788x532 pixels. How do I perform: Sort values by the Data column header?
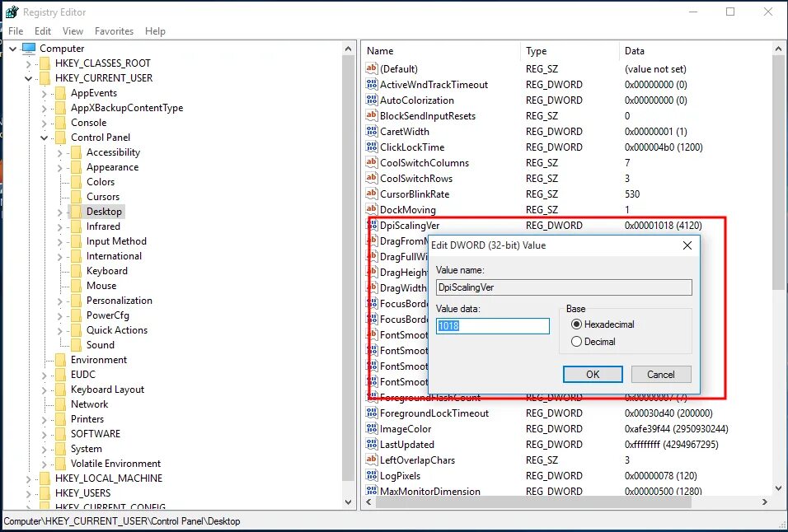tap(696, 51)
